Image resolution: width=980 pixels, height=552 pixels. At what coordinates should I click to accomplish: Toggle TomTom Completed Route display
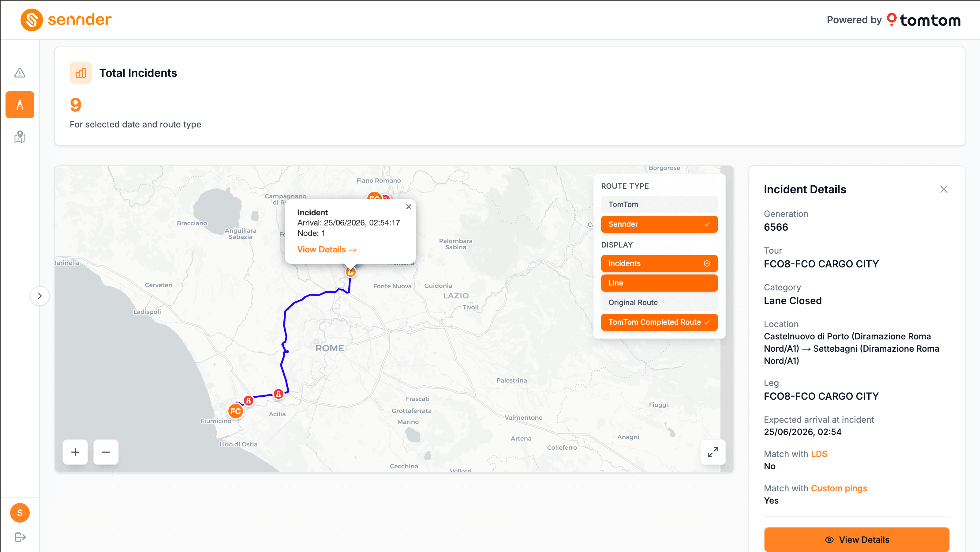[x=659, y=322]
